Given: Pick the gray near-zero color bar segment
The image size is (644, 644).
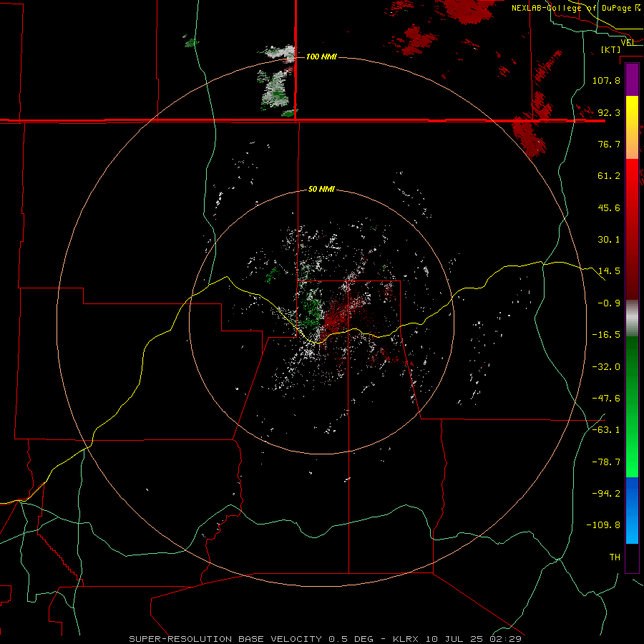Looking at the screenshot, I should coord(632,318).
